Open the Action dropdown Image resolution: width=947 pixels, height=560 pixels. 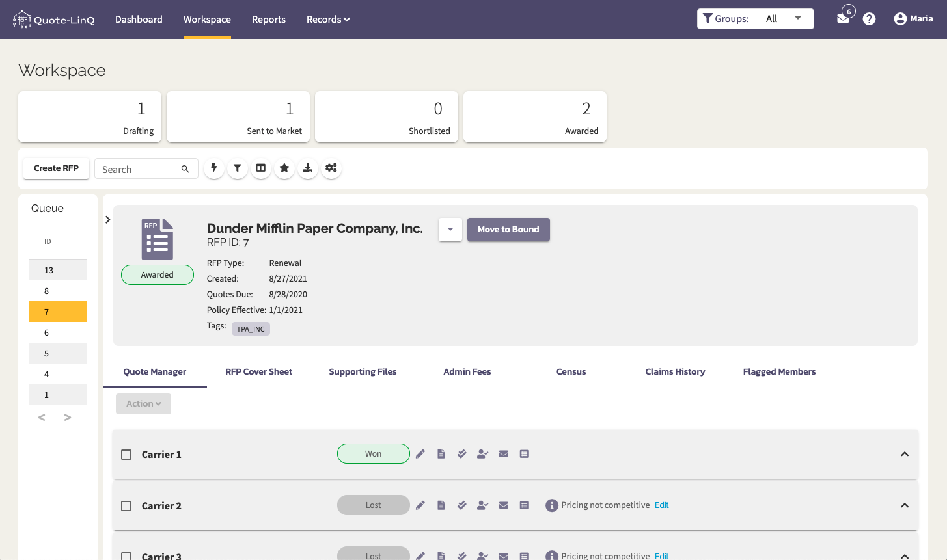tap(143, 404)
